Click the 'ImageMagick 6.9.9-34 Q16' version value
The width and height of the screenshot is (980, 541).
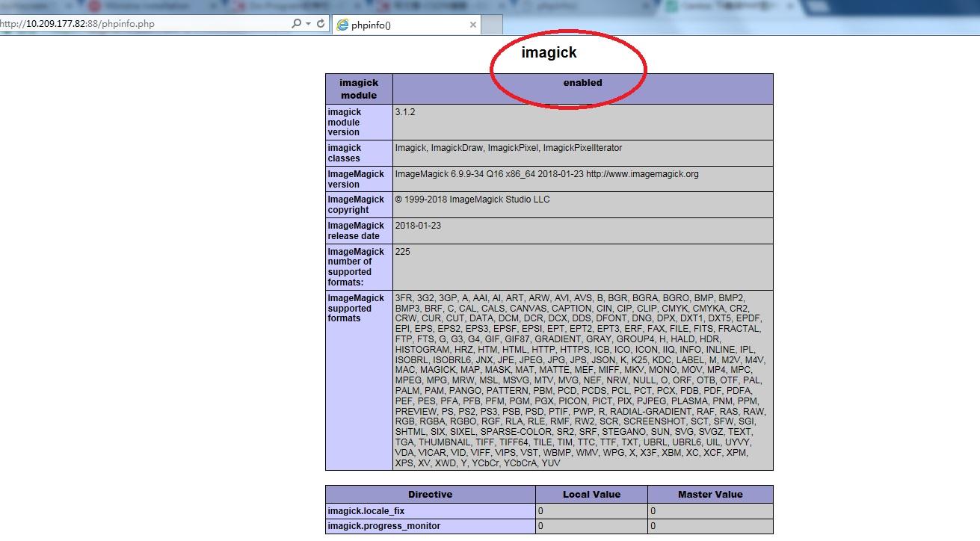546,174
